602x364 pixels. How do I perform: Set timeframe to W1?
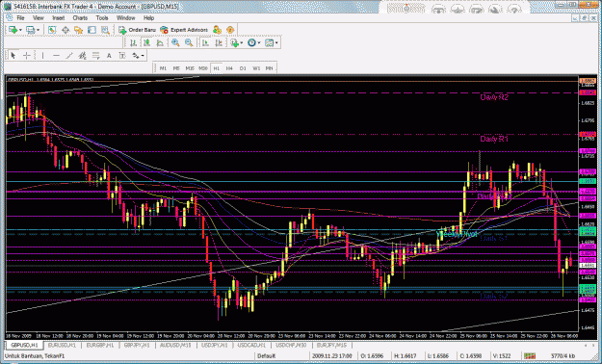click(256, 68)
